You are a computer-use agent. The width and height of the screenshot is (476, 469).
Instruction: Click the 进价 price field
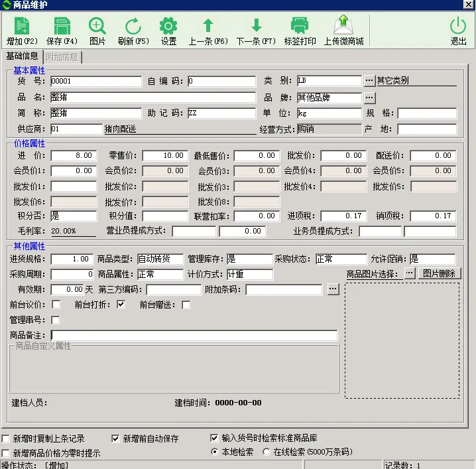[74, 155]
